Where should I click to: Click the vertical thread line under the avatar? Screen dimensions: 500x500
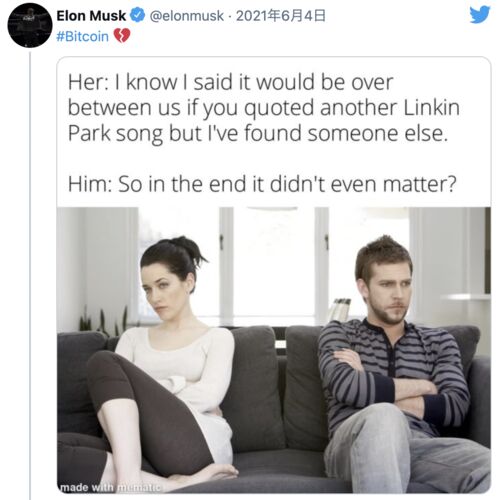click(x=30, y=275)
